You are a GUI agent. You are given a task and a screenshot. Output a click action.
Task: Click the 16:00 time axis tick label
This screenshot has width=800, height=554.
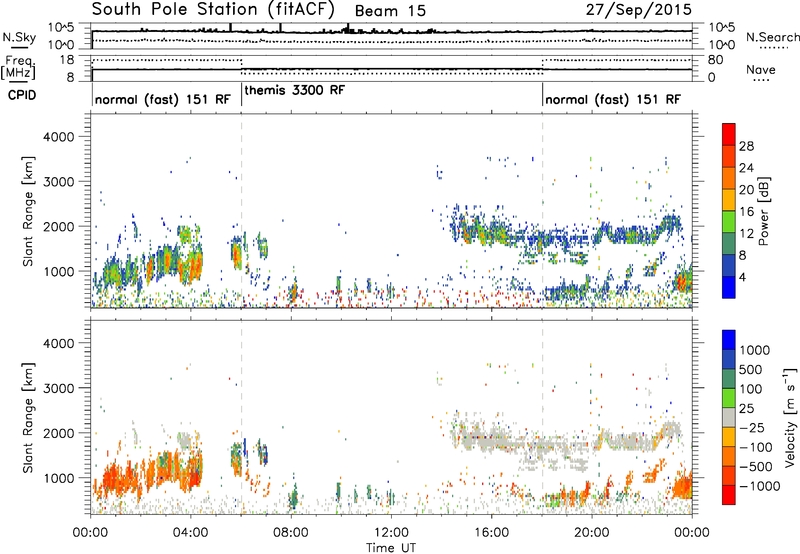click(491, 533)
